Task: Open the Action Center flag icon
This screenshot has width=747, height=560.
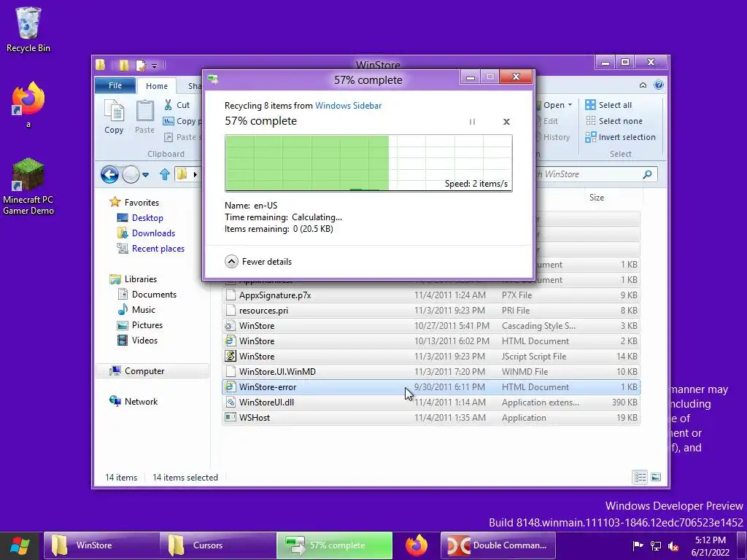Action: 638,545
